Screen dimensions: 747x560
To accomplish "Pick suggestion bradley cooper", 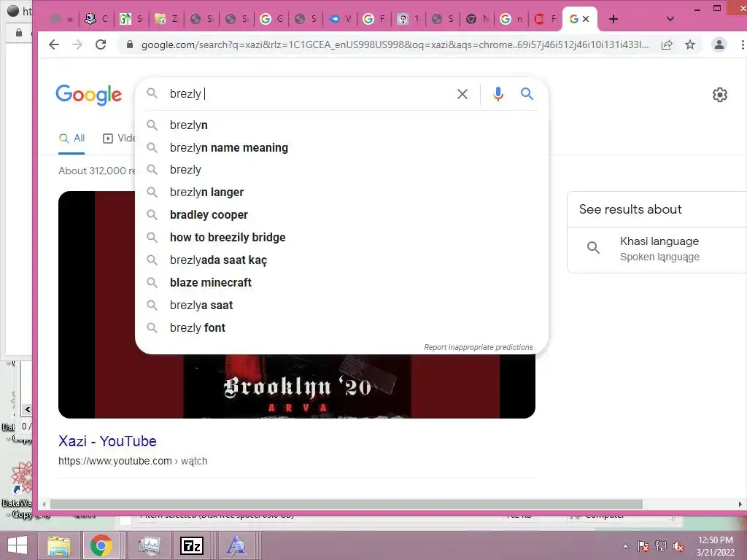I will click(341, 215).
